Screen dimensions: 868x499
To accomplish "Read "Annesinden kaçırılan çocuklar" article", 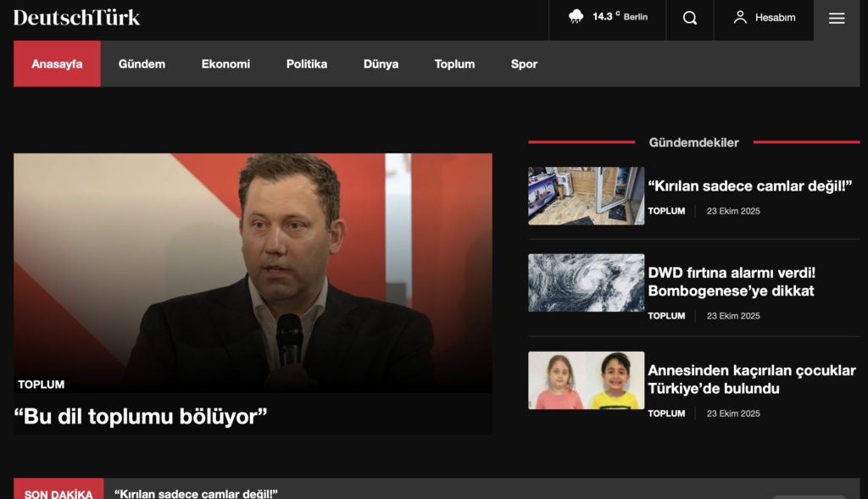I will pyautogui.click(x=751, y=380).
